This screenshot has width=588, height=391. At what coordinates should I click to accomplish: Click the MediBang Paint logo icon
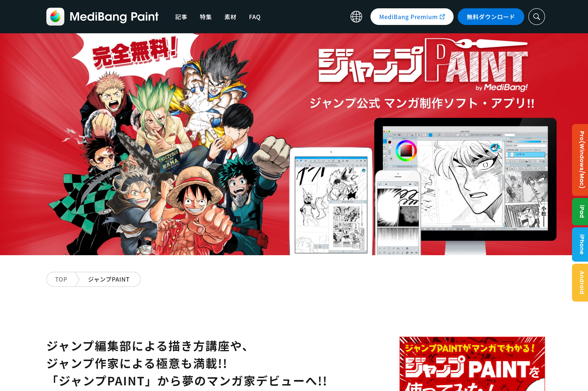[x=55, y=17]
